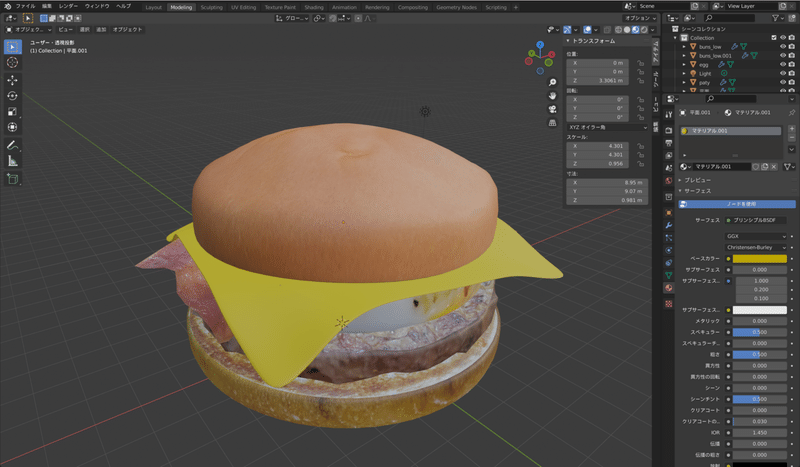
Task: Toggle the Collection exclude checkbox
Action: (x=773, y=38)
